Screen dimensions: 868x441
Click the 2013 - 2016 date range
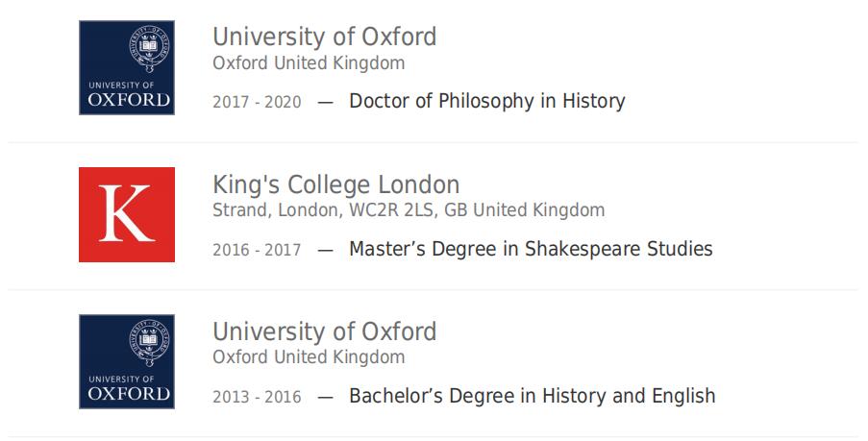(257, 397)
